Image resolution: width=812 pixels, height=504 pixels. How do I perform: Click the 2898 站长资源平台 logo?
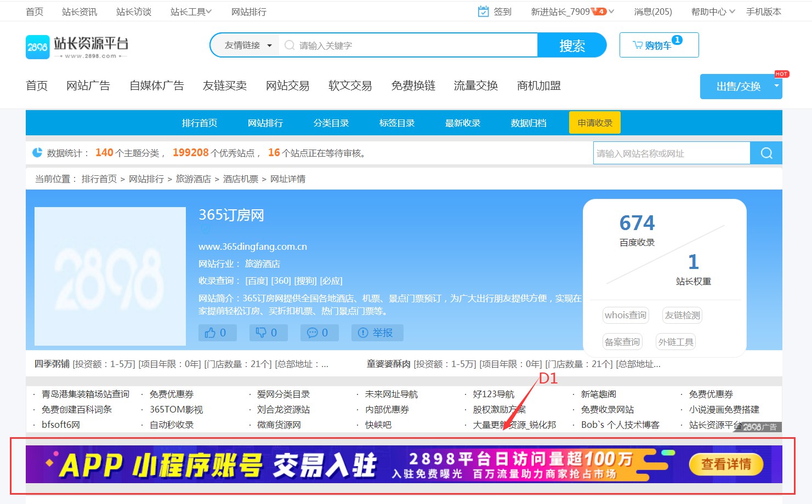(x=77, y=47)
